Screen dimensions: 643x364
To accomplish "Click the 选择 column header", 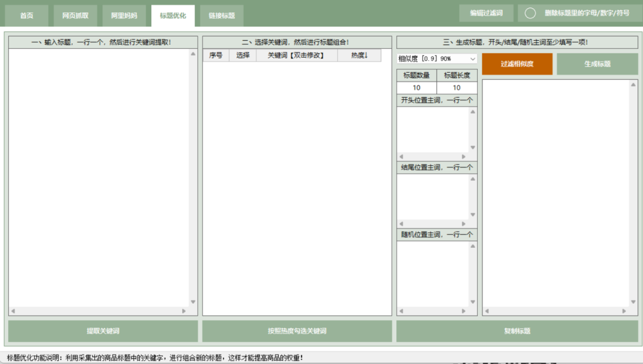I will (x=242, y=55).
